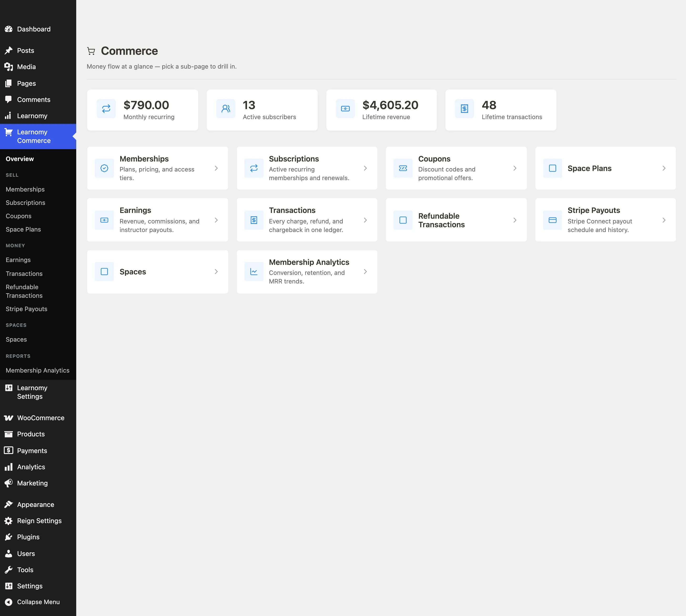Open Space Plans in the sidebar submenu
The height and width of the screenshot is (616, 686).
(x=23, y=229)
